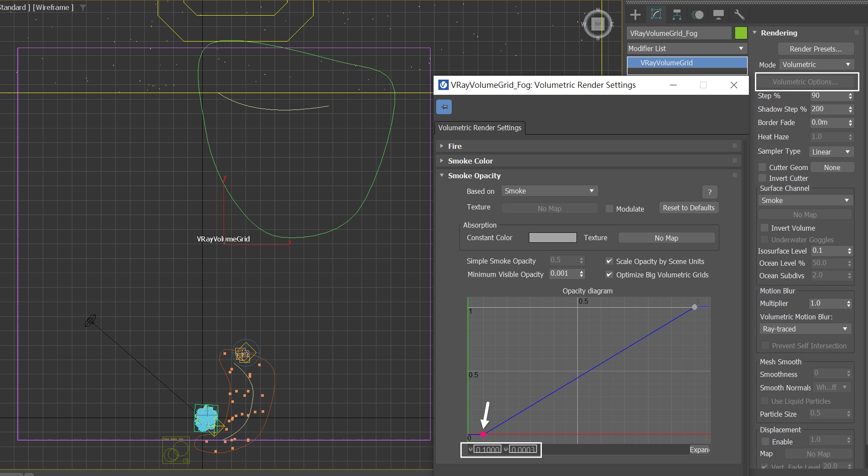Open the Modifier List dropdown
The image size is (868, 476).
[x=687, y=48]
